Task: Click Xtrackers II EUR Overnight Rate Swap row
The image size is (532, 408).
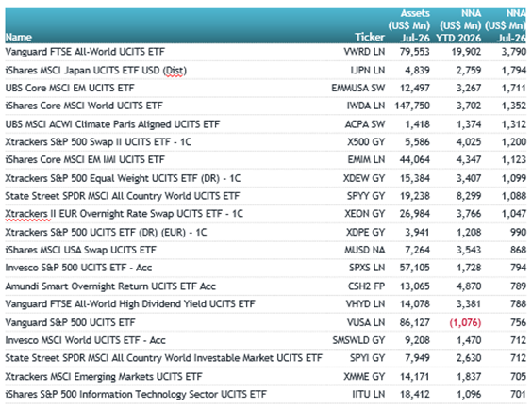Action: [x=266, y=214]
